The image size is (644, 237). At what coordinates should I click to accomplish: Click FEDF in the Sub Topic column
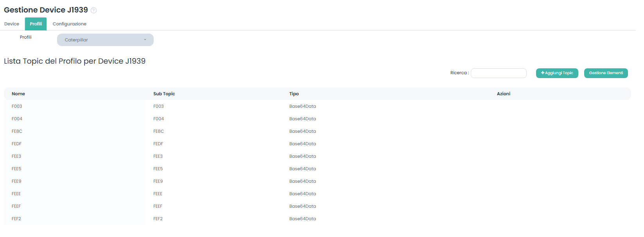click(158, 144)
